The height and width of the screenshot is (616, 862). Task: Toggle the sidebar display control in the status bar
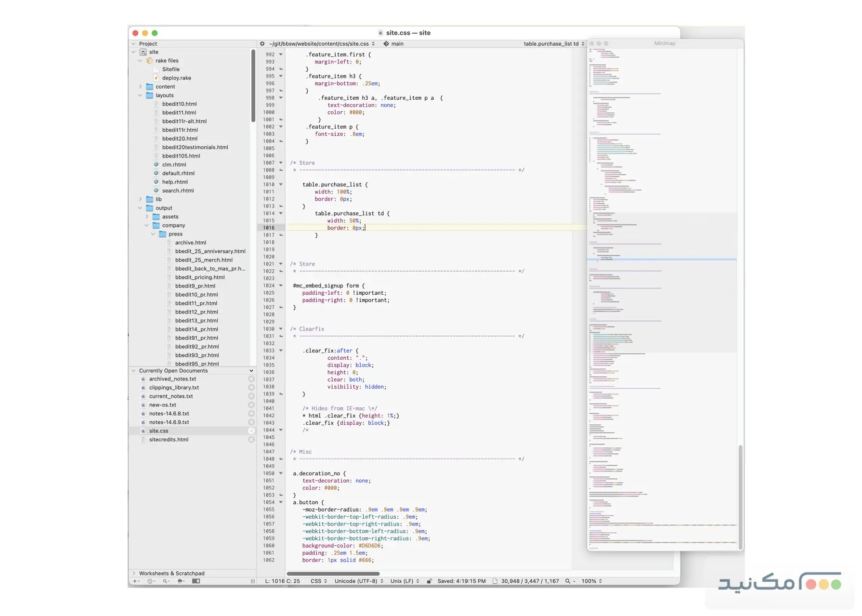click(x=195, y=581)
